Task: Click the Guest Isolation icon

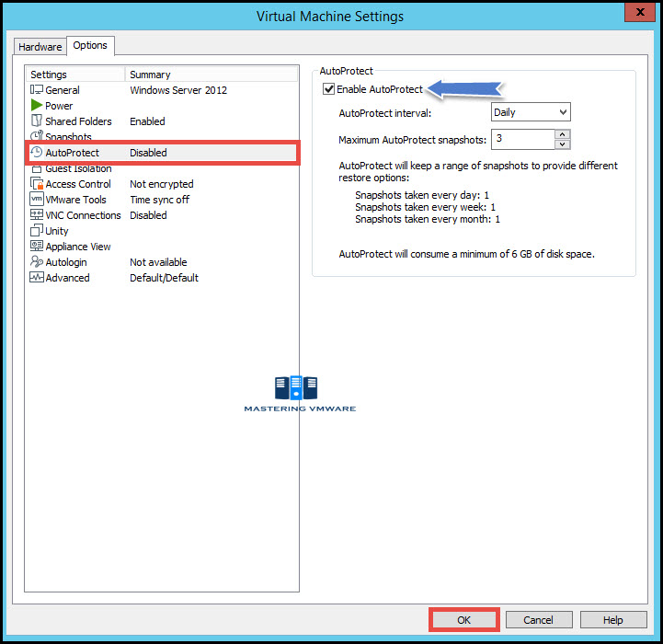Action: (x=37, y=169)
